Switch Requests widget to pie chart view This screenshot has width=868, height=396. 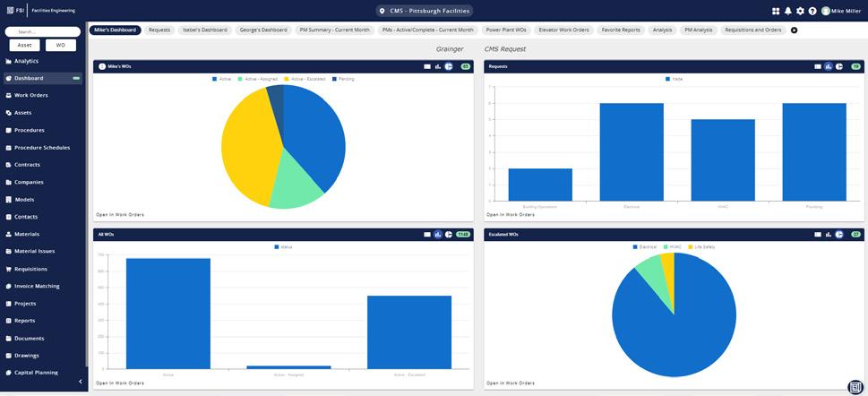pyautogui.click(x=839, y=66)
